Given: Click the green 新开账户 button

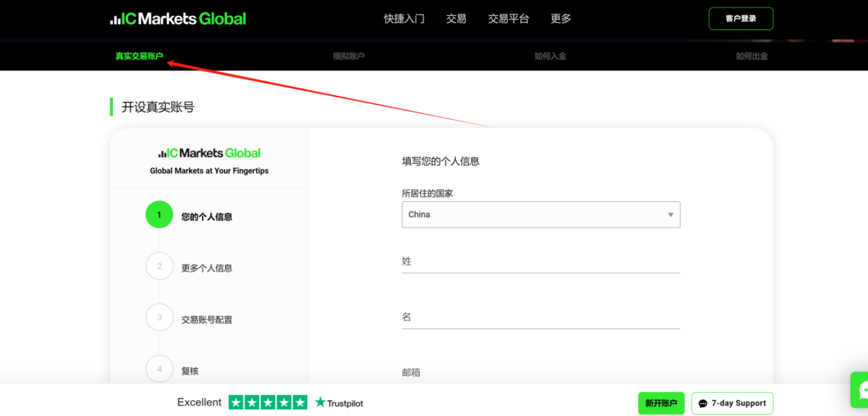Looking at the screenshot, I should coord(661,403).
